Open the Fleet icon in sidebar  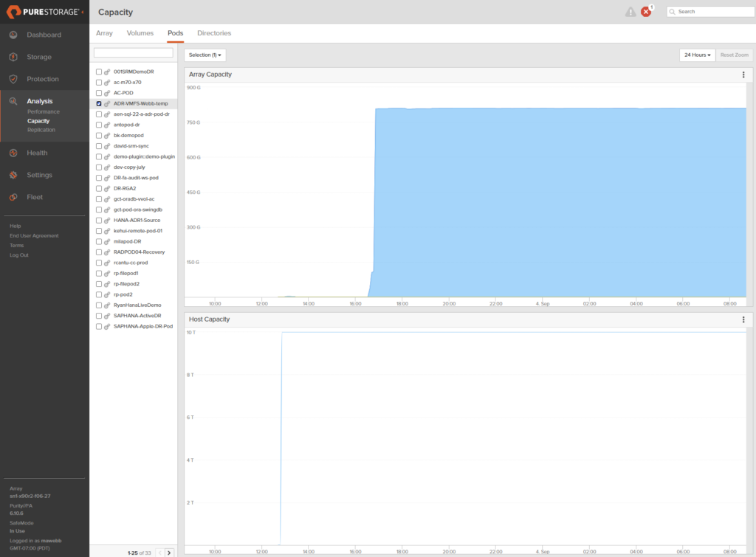click(13, 197)
